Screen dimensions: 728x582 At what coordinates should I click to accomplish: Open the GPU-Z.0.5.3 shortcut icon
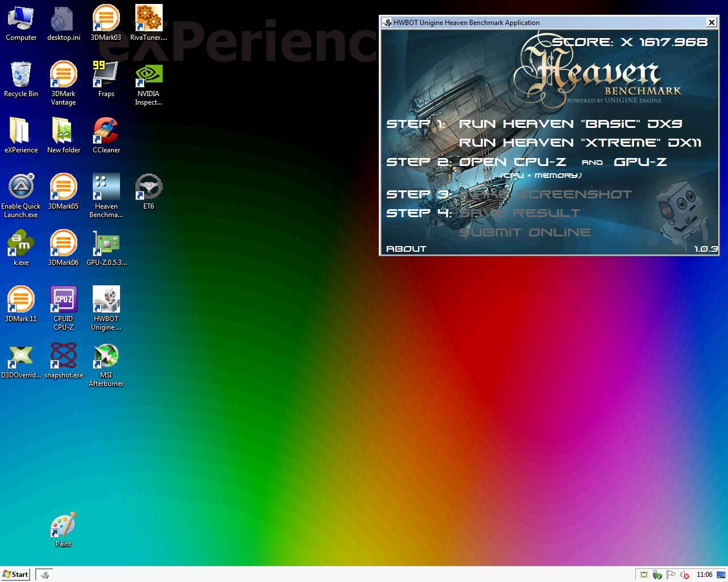point(106,248)
